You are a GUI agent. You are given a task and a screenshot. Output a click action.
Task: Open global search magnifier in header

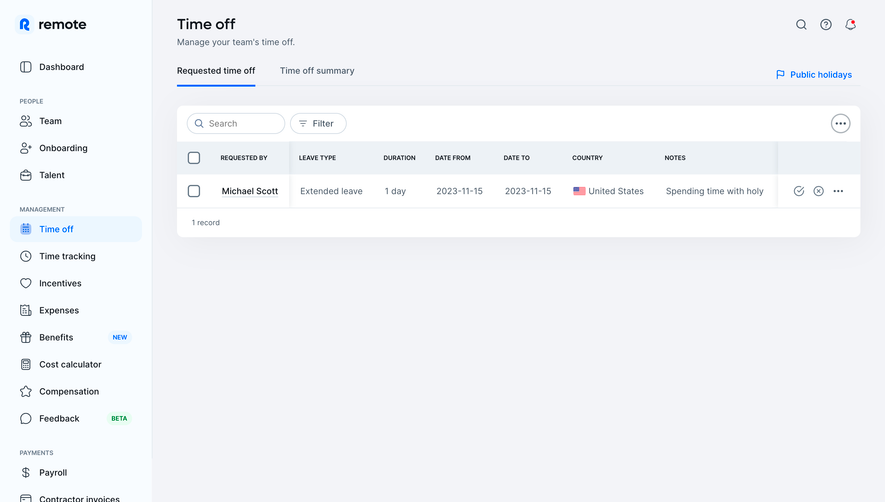tap(801, 24)
